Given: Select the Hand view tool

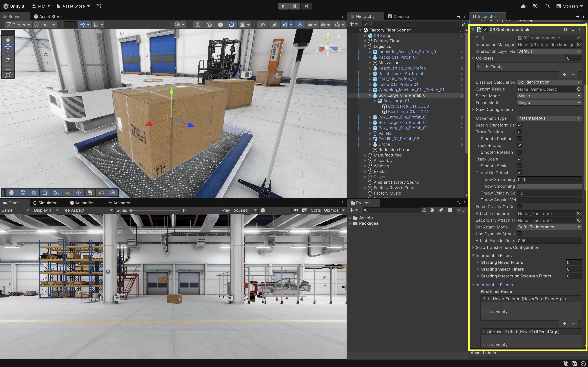Looking at the screenshot, I should [8, 39].
